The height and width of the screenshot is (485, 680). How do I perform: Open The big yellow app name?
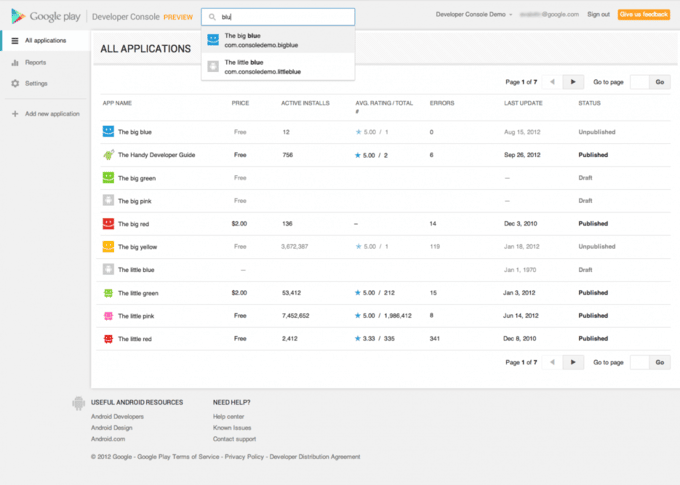tap(137, 247)
